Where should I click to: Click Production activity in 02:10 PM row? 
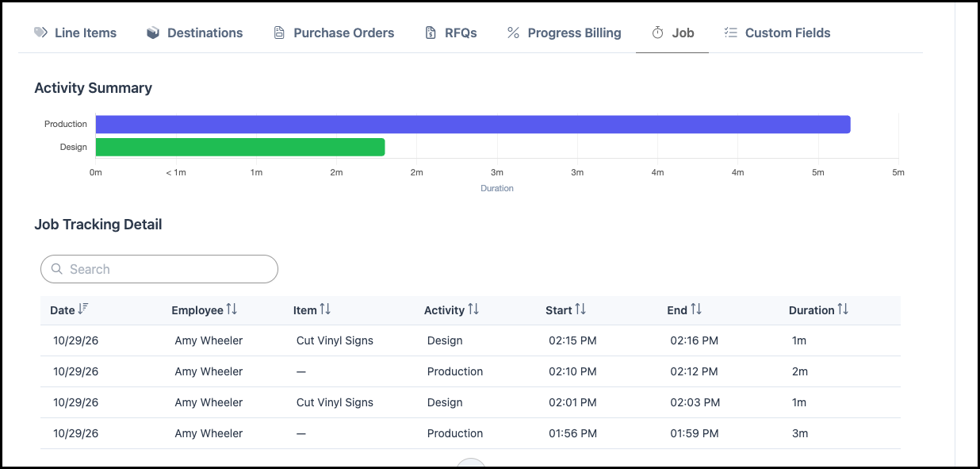(x=455, y=371)
